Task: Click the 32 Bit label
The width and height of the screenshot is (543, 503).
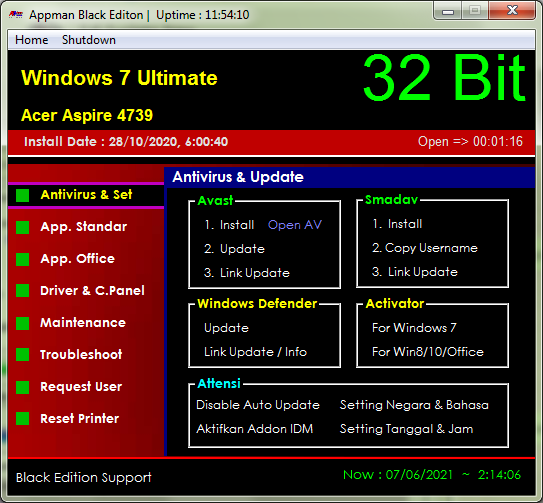Action: [x=444, y=77]
